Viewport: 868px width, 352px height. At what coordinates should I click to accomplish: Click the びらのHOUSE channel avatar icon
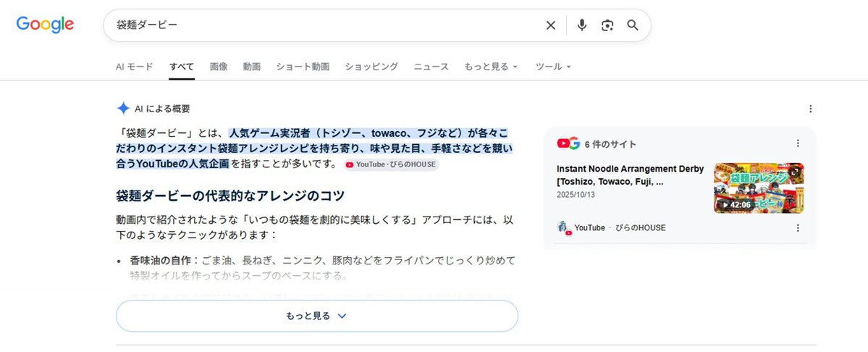coord(564,228)
